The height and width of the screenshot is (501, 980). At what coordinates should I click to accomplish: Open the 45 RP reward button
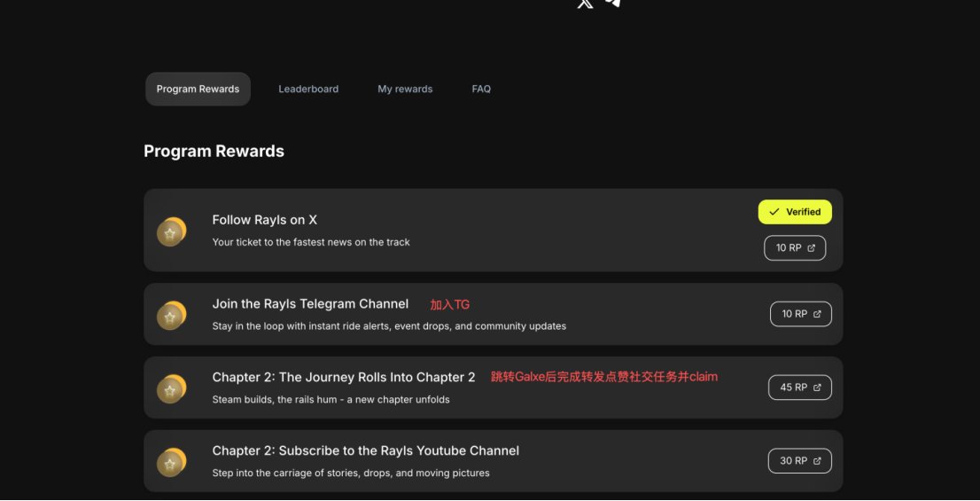pos(800,387)
